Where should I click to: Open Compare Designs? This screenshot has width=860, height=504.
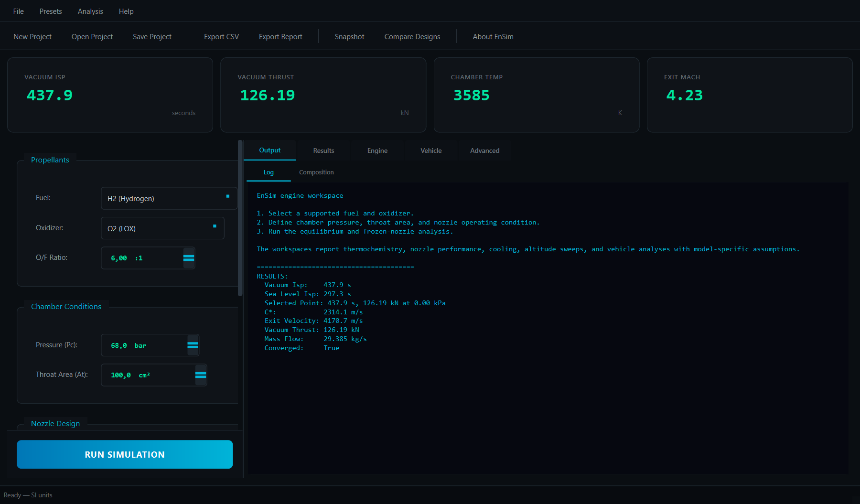(x=412, y=36)
